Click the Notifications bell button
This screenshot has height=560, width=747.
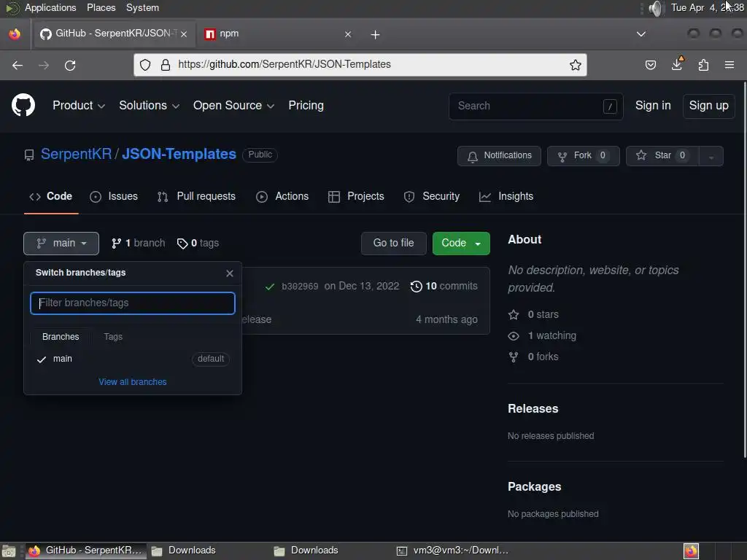499,156
